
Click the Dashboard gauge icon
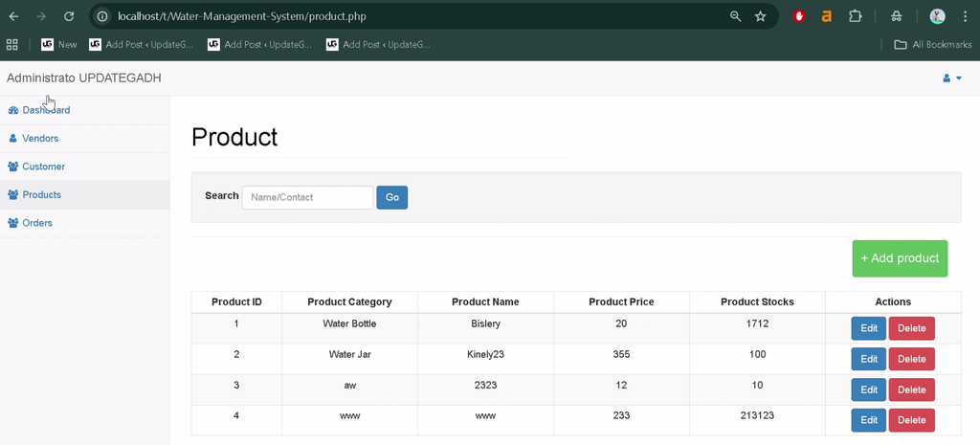click(x=13, y=110)
